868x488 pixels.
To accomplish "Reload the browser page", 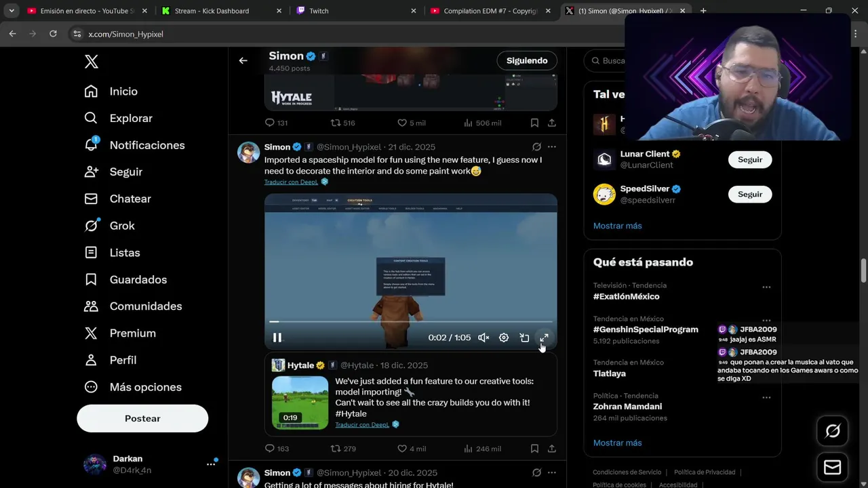I will 53,34.
